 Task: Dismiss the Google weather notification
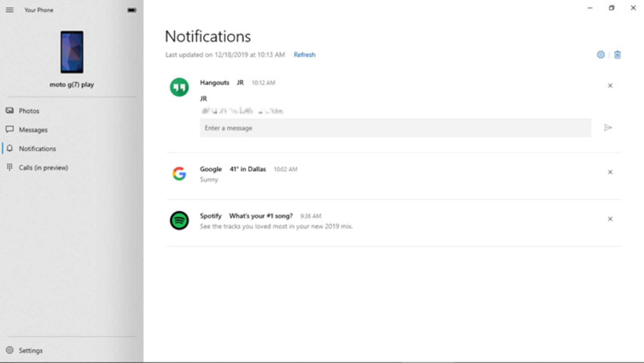(610, 172)
